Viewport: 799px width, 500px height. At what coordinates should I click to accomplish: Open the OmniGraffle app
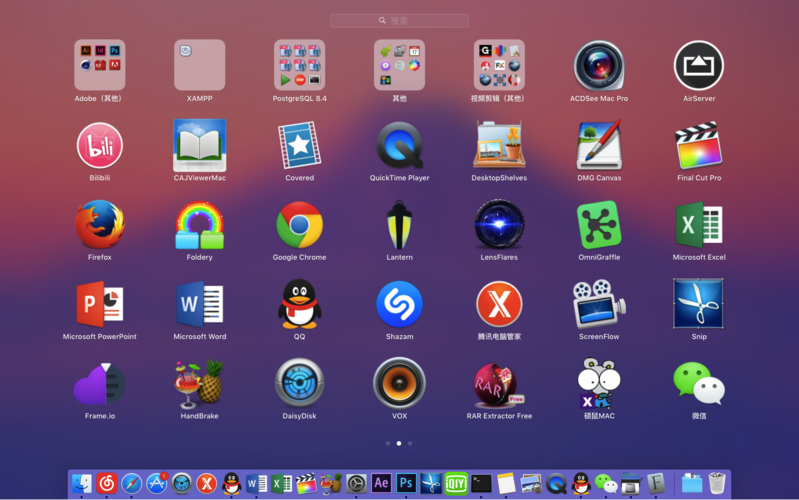599,225
